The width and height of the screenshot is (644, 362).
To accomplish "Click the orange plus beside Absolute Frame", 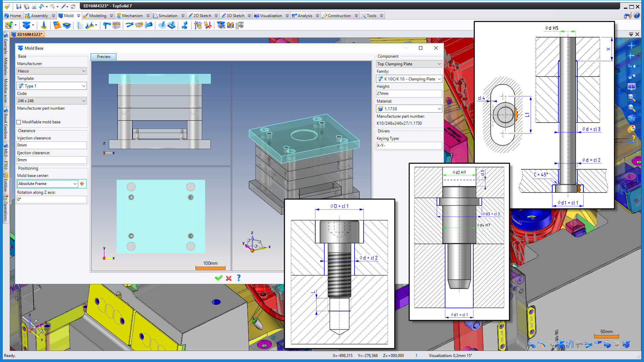I will coord(82,184).
